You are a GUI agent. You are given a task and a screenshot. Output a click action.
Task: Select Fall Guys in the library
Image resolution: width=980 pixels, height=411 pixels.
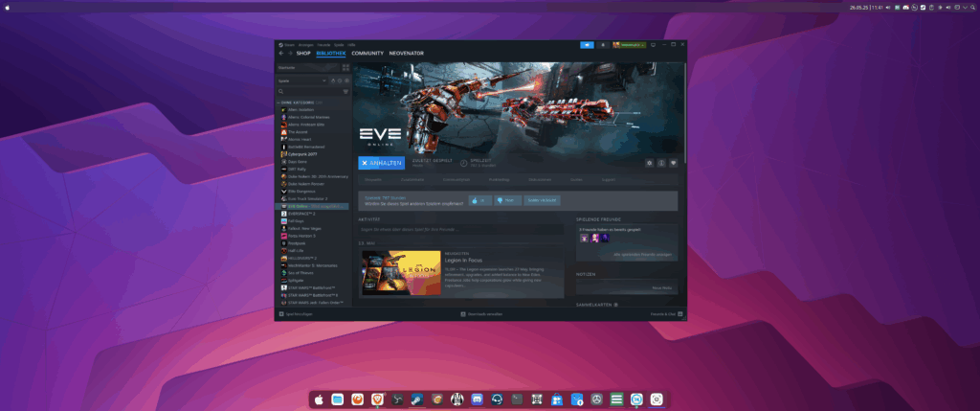297,220
